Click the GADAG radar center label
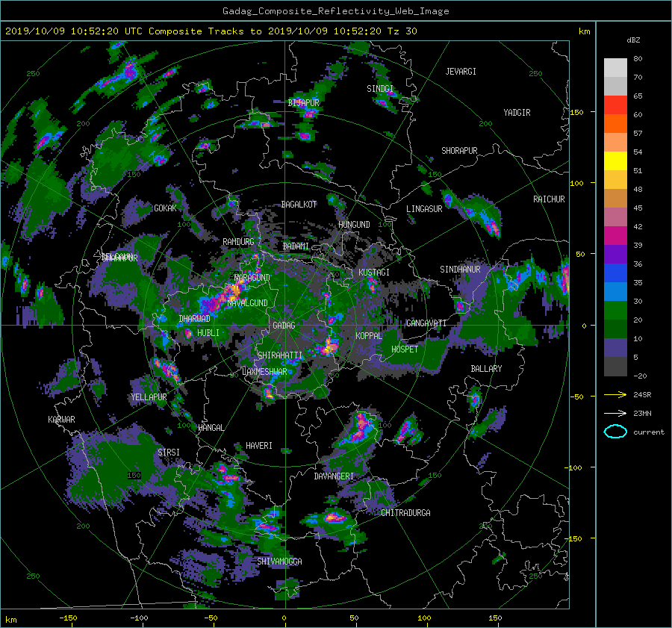672x628 pixels. pyautogui.click(x=284, y=326)
